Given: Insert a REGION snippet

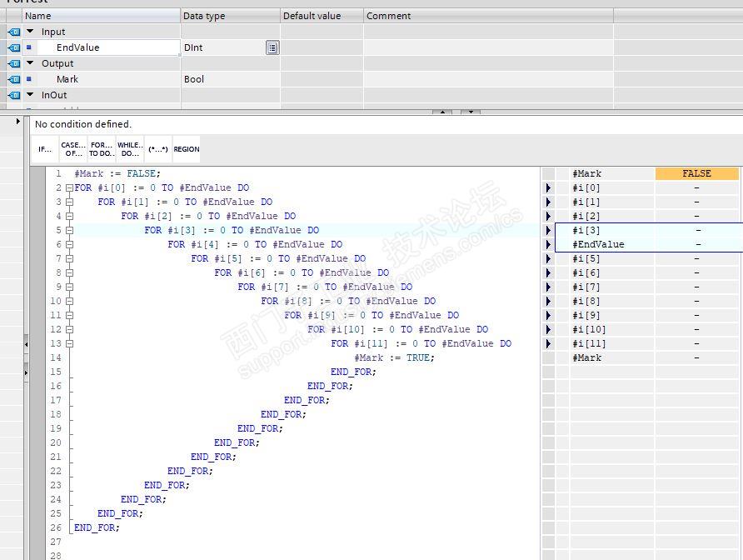Looking at the screenshot, I should tap(187, 149).
